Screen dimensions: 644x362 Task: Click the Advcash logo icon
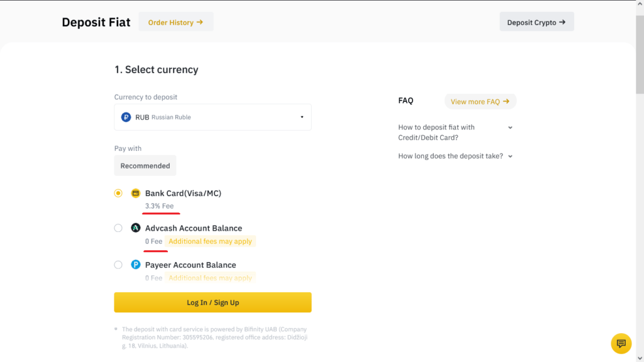(x=135, y=228)
